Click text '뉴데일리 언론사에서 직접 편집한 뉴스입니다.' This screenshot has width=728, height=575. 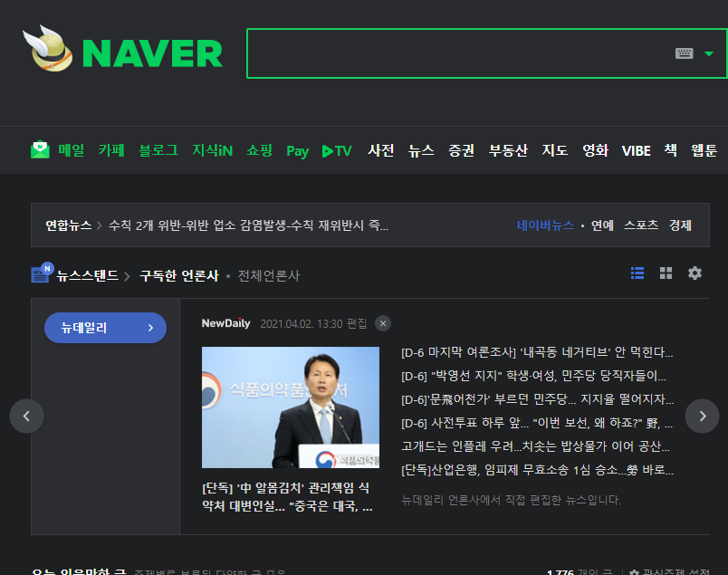[512, 500]
